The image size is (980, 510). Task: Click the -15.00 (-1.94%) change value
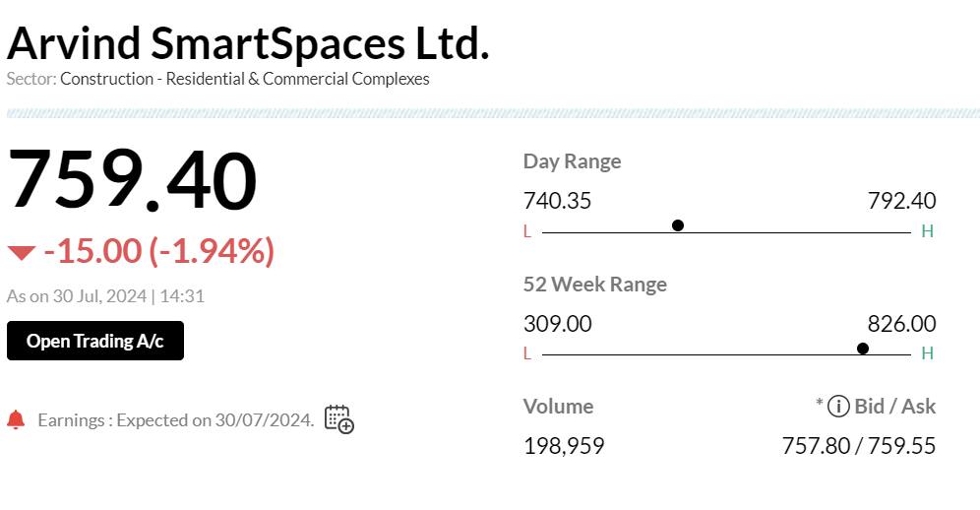click(159, 251)
